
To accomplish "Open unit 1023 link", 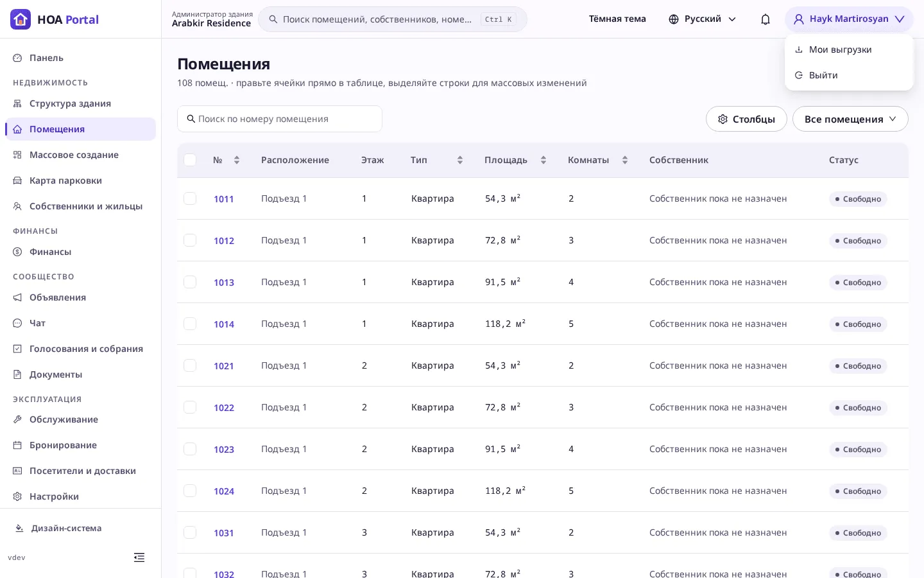I will point(224,450).
